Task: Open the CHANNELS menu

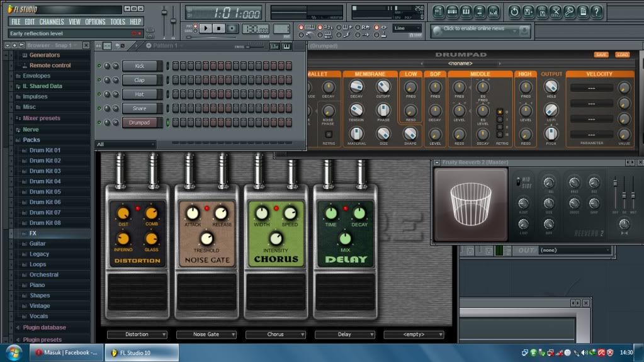Action: point(52,22)
